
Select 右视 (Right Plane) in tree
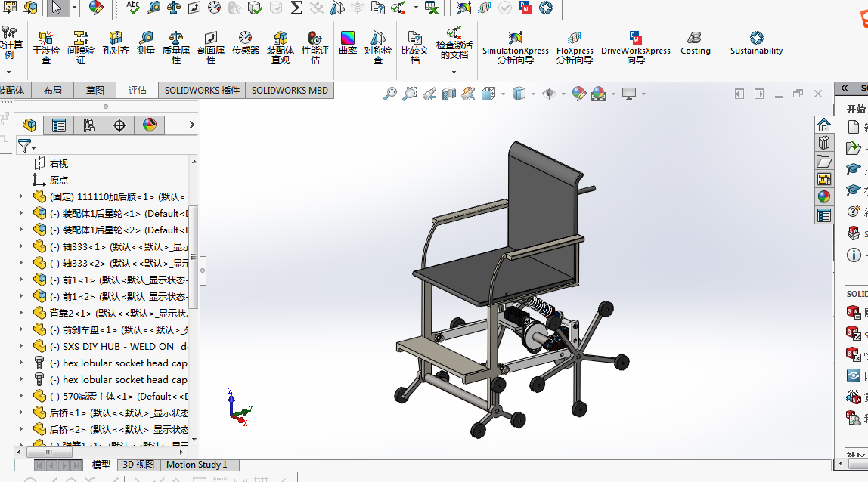59,163
